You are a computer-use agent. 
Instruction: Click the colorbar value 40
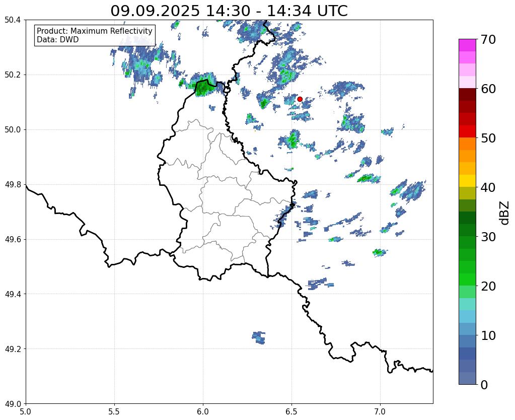point(488,187)
